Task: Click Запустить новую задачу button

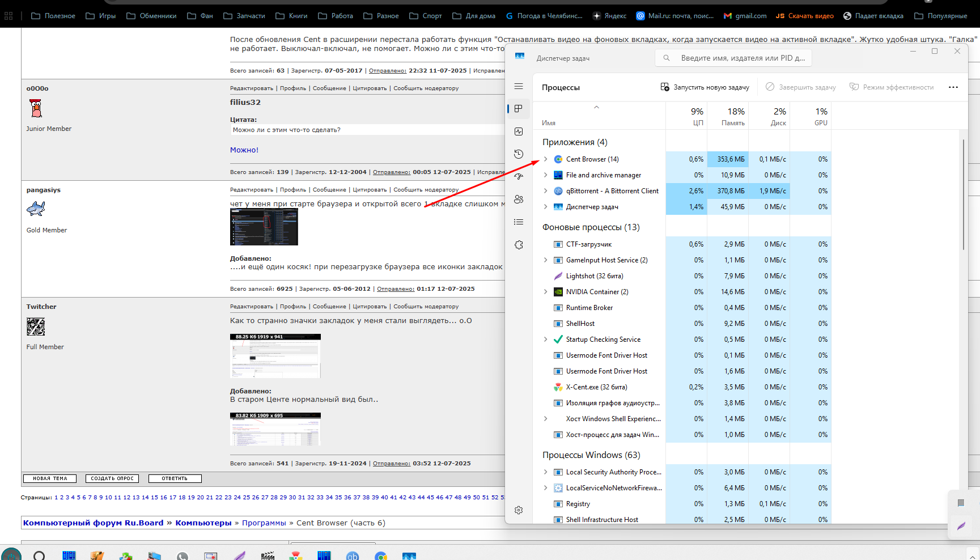Action: coord(705,87)
